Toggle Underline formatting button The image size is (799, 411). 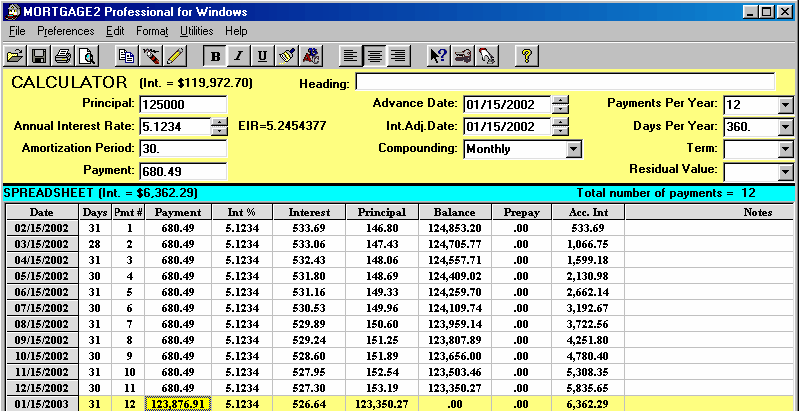(262, 56)
